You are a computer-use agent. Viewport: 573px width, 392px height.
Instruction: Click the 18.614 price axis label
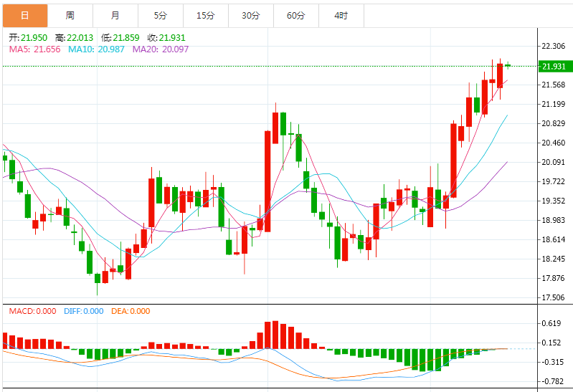tap(553, 239)
